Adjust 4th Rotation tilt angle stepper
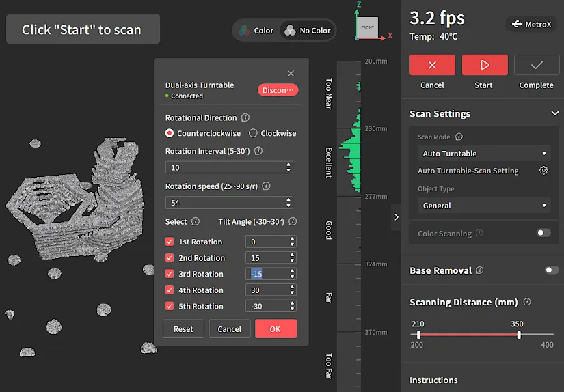Viewport: 564px width, 392px height. pos(292,290)
